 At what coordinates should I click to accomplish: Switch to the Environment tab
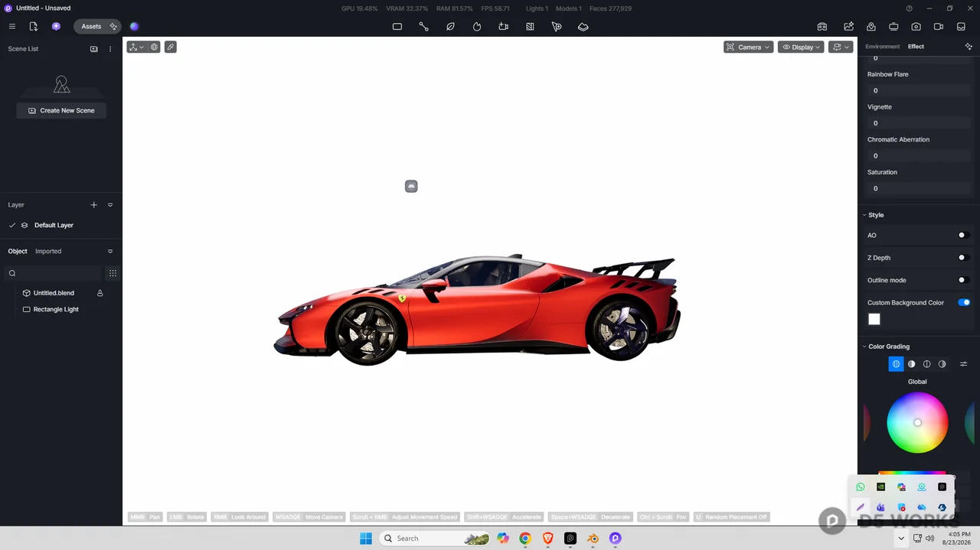pos(883,47)
